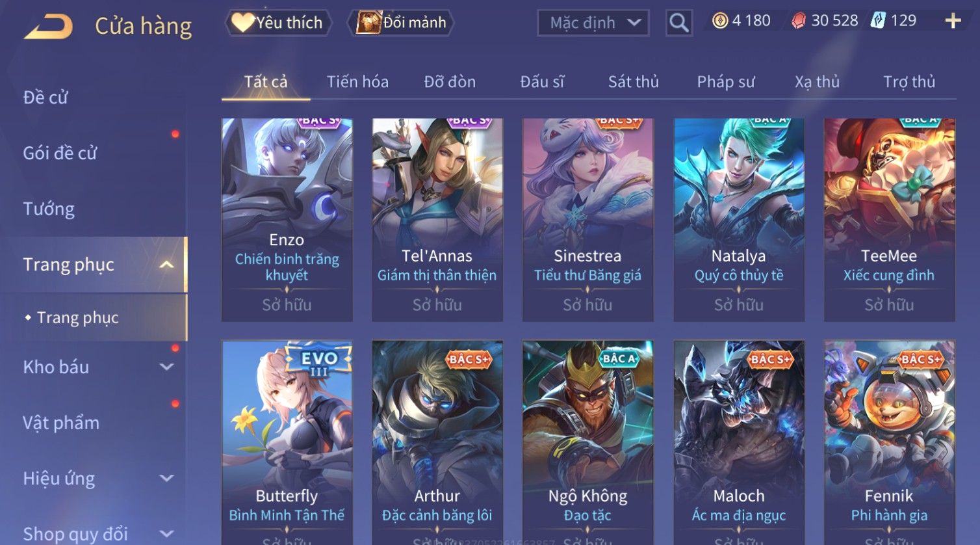Switch to the Pháp sư tab
The height and width of the screenshot is (545, 980).
(x=726, y=82)
